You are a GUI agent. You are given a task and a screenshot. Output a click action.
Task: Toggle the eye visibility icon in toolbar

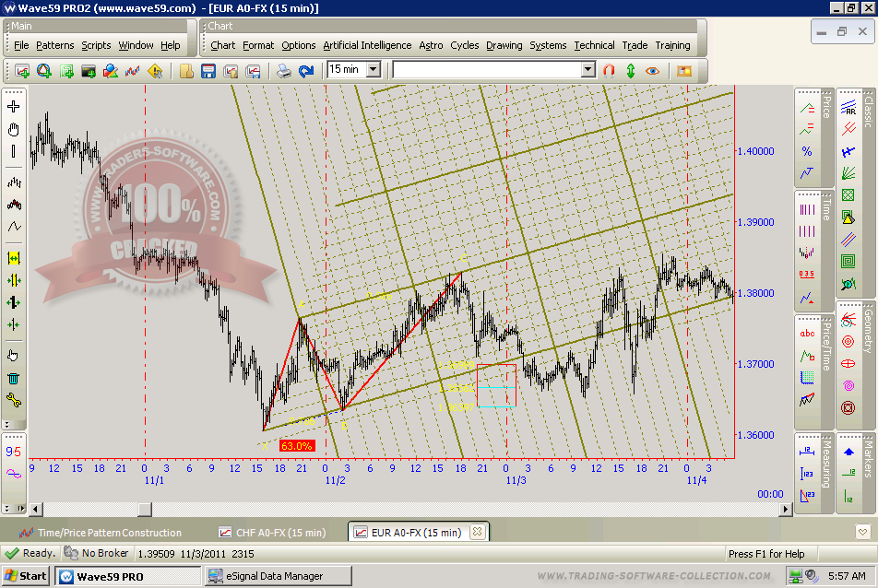[x=653, y=70]
